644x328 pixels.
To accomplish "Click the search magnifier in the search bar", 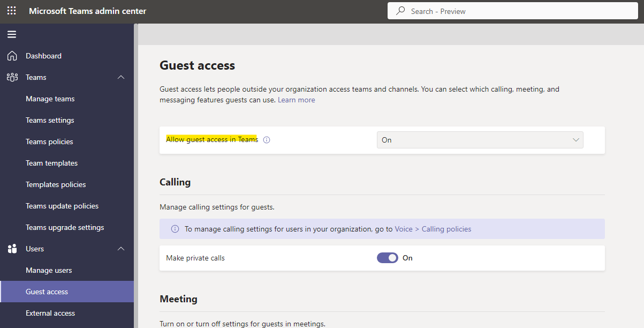I will [400, 10].
